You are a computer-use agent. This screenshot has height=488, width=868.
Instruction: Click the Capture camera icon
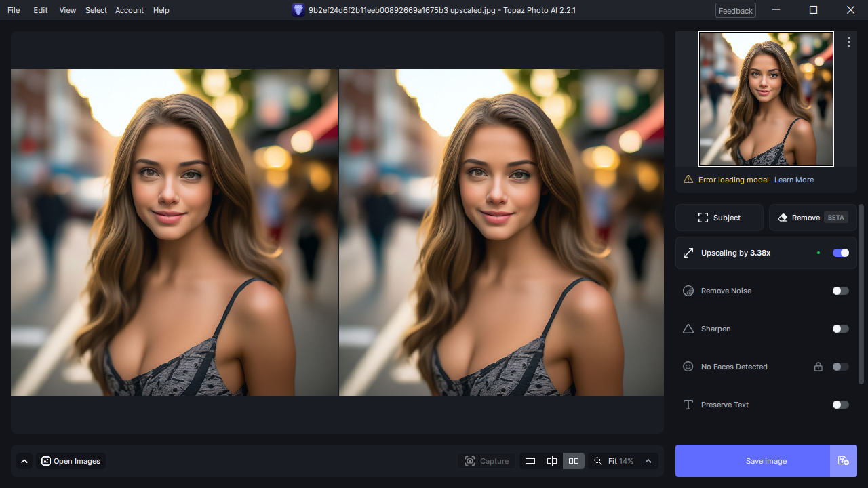coord(470,461)
